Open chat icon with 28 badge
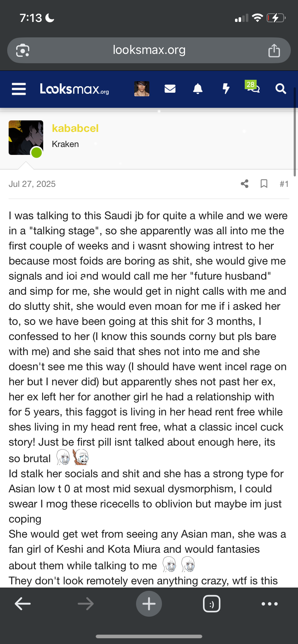The height and width of the screenshot is (644, 298). (x=253, y=88)
